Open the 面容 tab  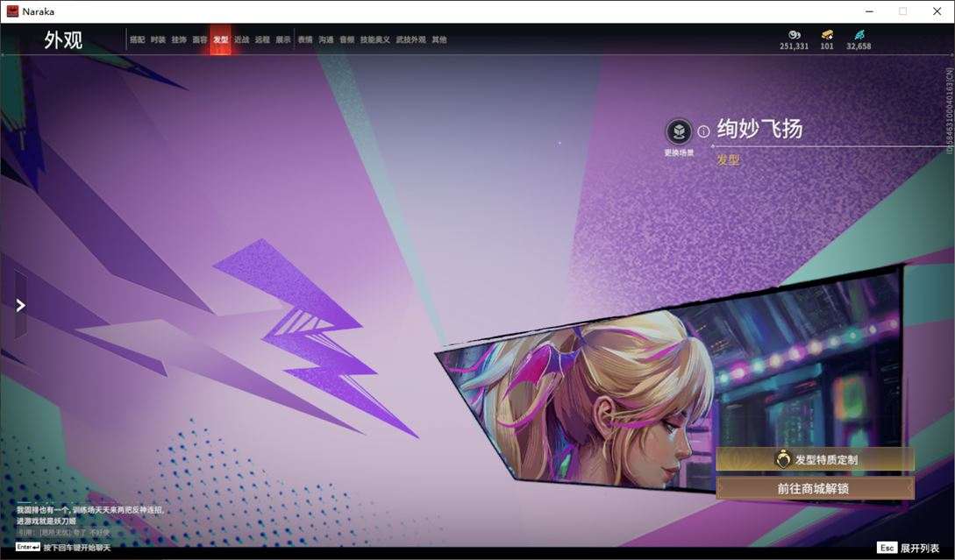tap(200, 39)
